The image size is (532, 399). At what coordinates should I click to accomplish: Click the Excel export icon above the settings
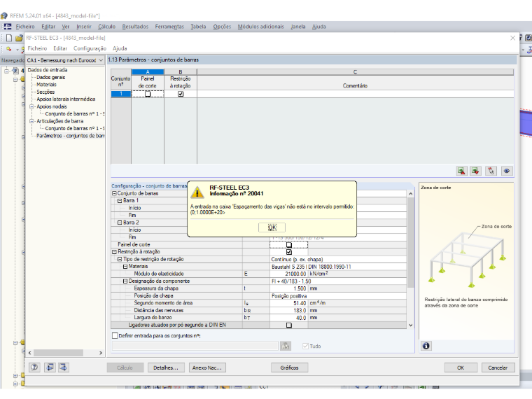[461, 171]
